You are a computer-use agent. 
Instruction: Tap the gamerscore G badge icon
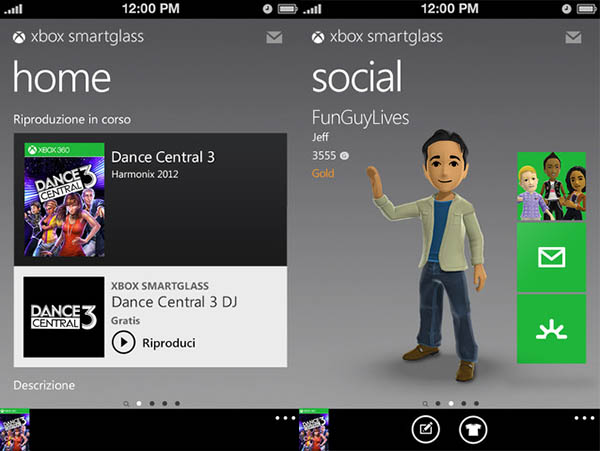coord(344,156)
